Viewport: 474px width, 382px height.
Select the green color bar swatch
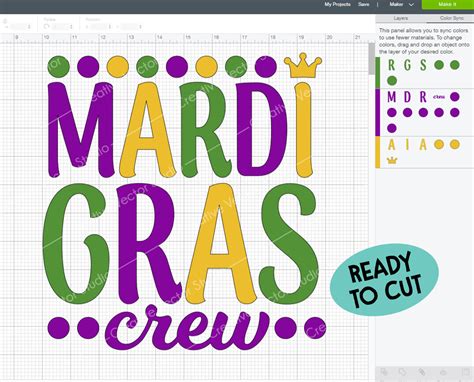pos(378,73)
